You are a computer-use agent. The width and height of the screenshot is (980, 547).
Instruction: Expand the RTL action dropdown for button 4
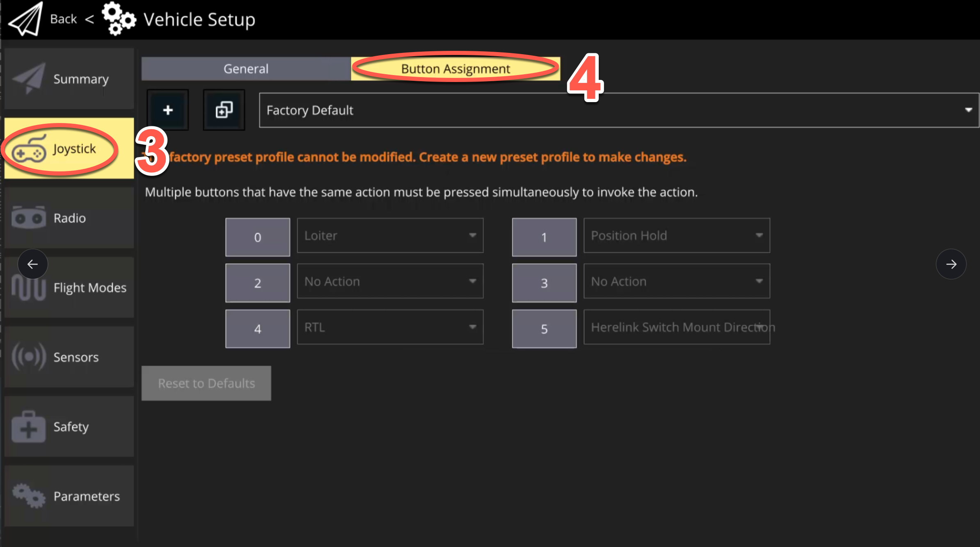(x=390, y=327)
